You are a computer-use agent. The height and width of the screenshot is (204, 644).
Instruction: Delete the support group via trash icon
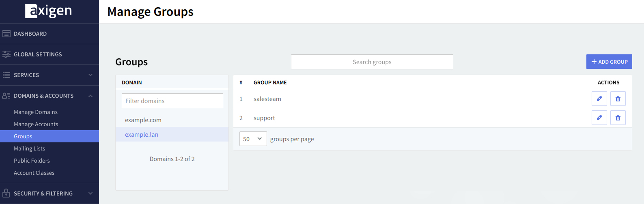(x=618, y=118)
